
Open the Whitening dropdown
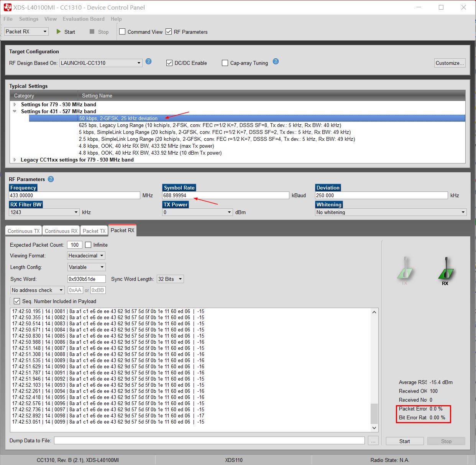pyautogui.click(x=391, y=212)
